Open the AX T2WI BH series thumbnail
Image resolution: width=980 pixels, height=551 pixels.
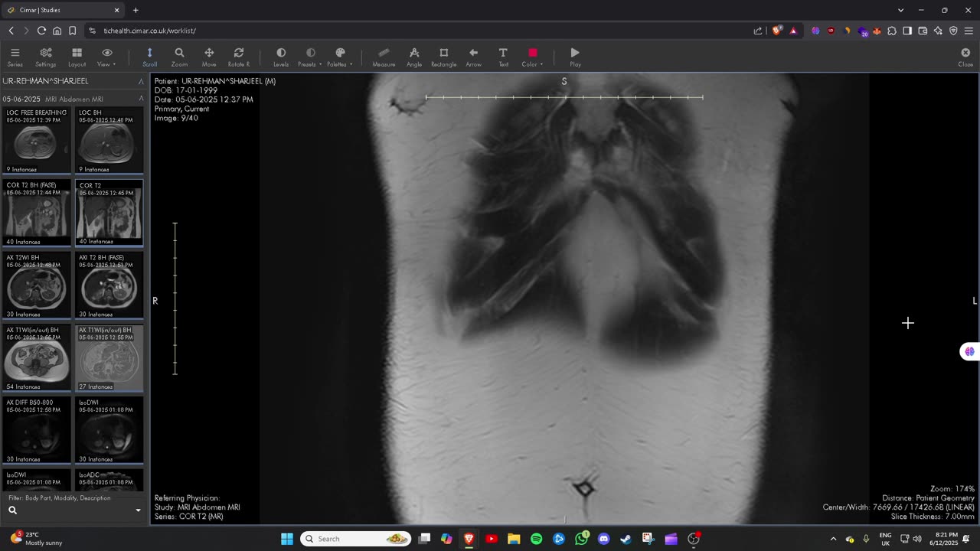(x=37, y=285)
